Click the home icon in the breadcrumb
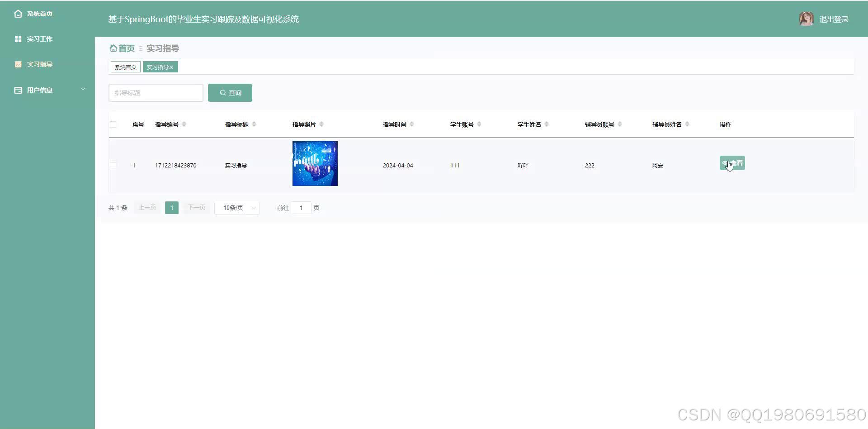The image size is (868, 429). pyautogui.click(x=113, y=48)
